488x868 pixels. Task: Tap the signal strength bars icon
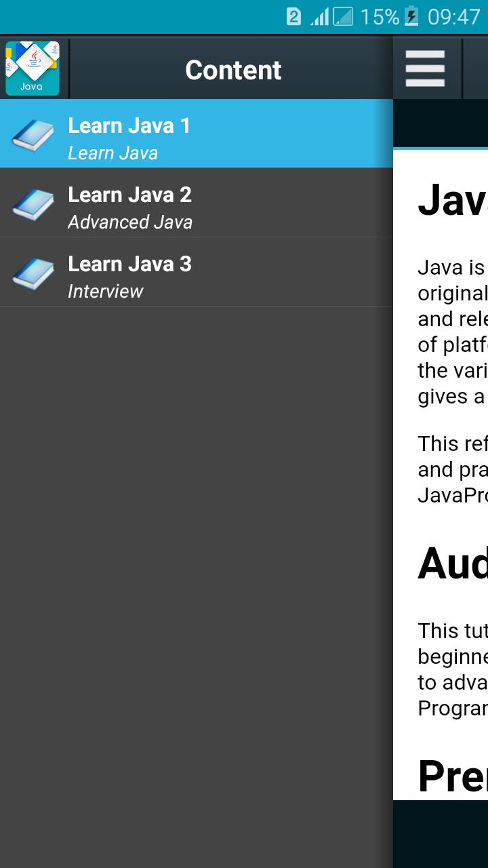pos(320,16)
